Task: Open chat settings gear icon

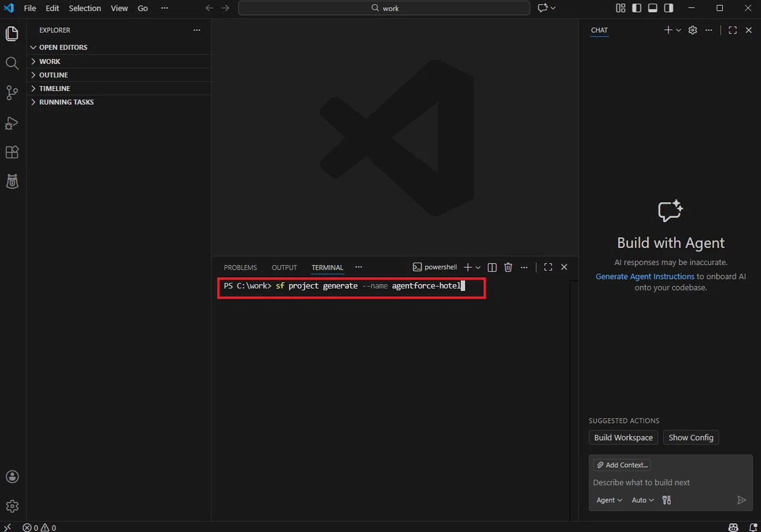Action: pos(693,30)
